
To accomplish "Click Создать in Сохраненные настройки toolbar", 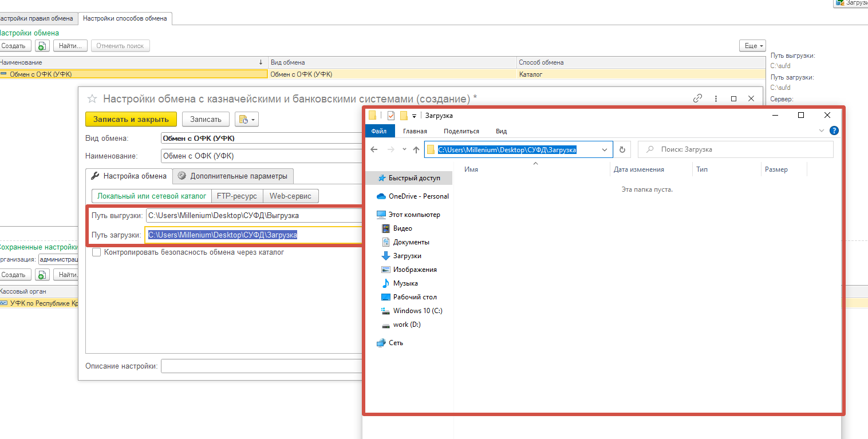I will (x=14, y=275).
